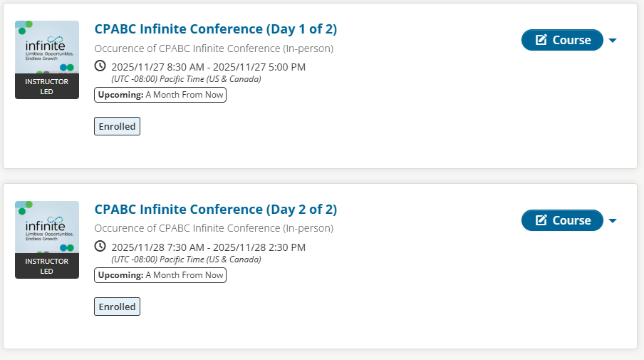Click the clock icon for Day 2 schedule
This screenshot has height=360, width=644.
[100, 247]
